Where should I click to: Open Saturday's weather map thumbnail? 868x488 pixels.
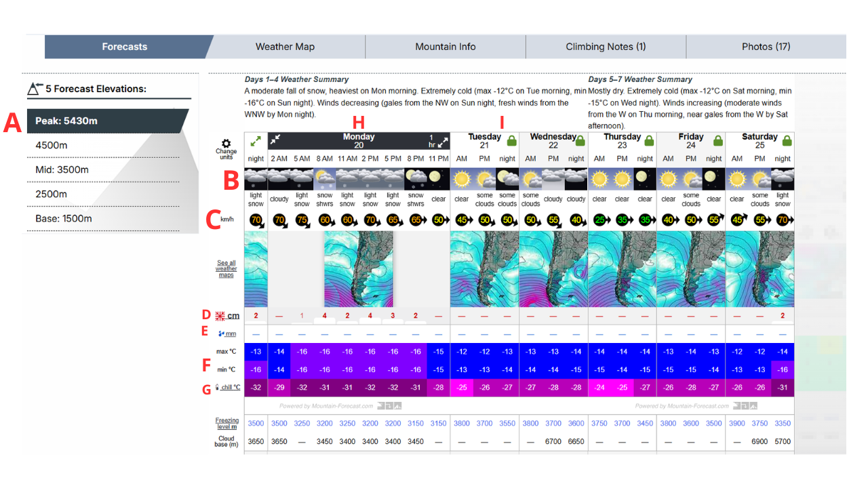point(759,269)
